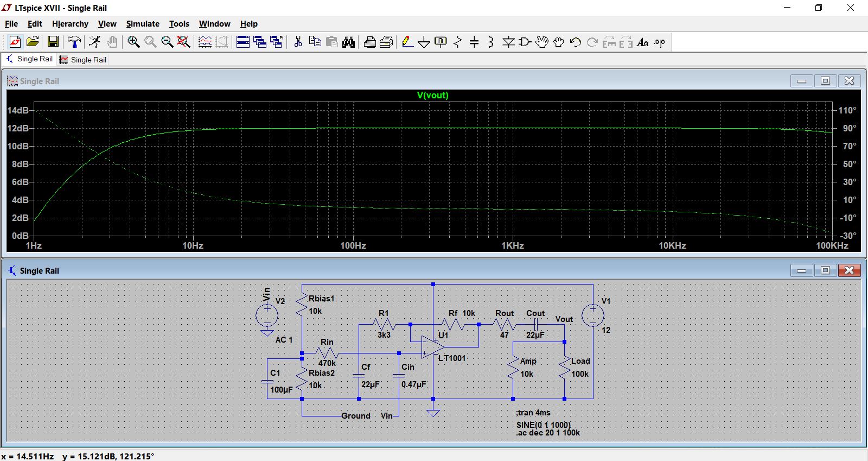Open the Help menu

point(249,24)
